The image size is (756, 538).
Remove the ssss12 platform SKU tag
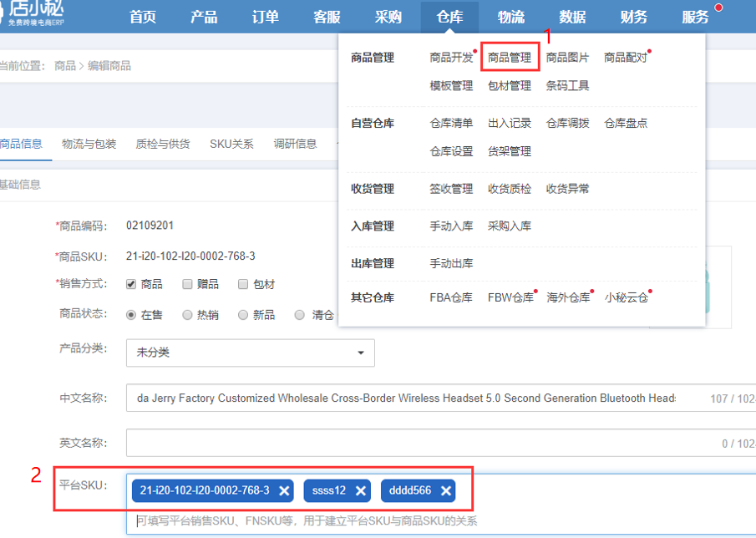coord(361,490)
